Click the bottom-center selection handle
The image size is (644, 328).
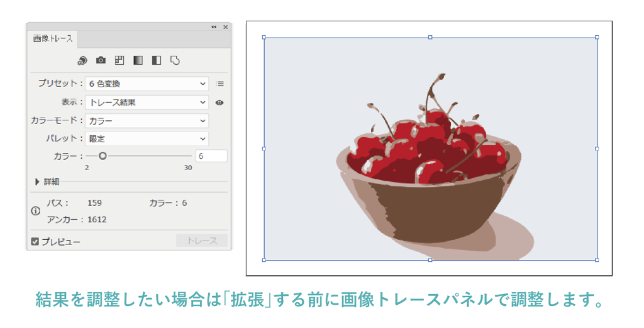(x=430, y=260)
